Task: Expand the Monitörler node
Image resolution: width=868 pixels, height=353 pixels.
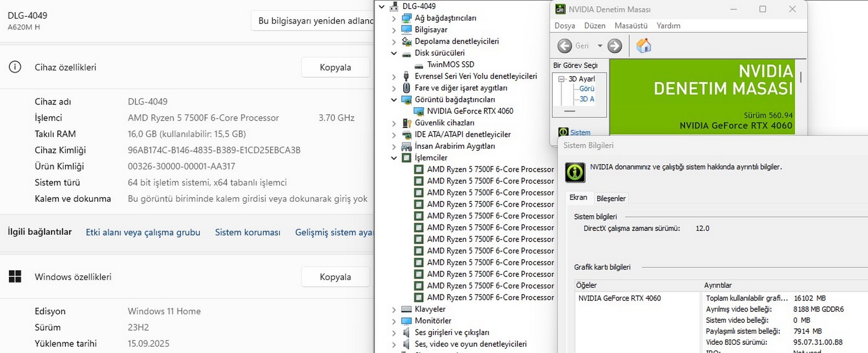Action: (394, 321)
